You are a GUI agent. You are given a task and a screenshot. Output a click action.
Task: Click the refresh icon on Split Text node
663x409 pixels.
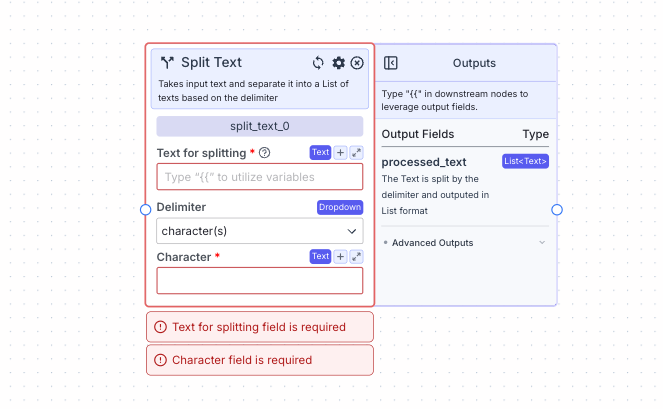pos(318,63)
